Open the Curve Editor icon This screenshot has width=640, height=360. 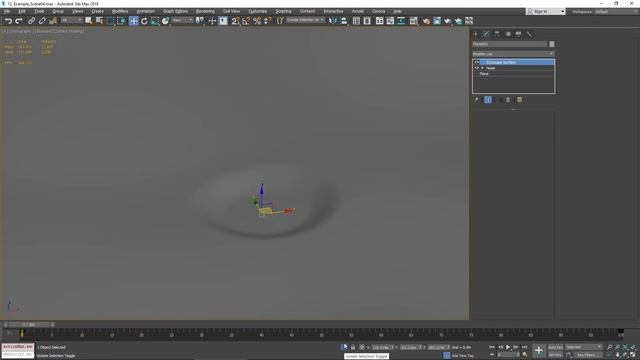click(390, 21)
